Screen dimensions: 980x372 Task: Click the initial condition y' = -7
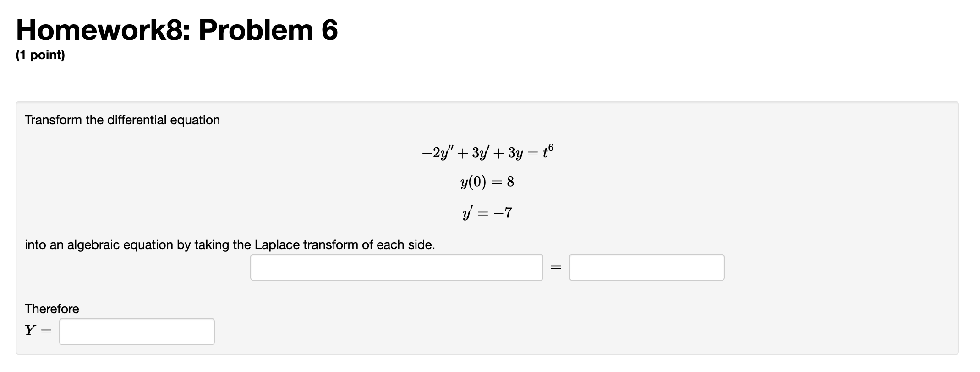(x=487, y=212)
